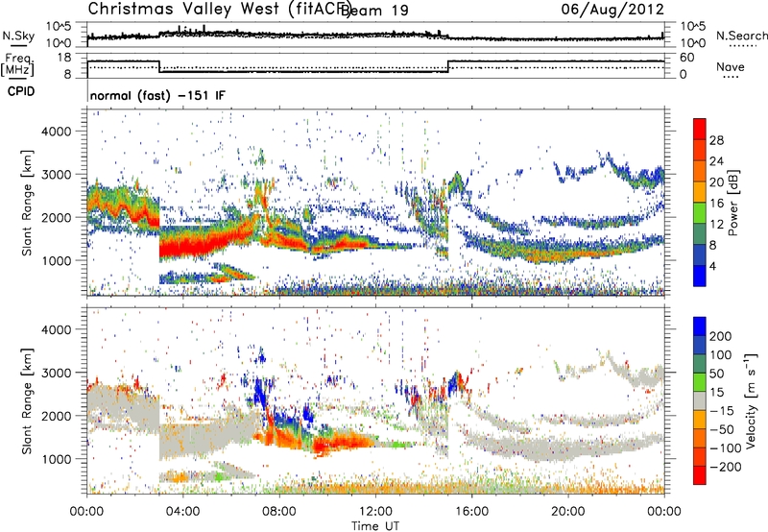Click the blue positive-velocity patch in the velocity panel
The width and height of the screenshot is (768, 532).
(259, 392)
